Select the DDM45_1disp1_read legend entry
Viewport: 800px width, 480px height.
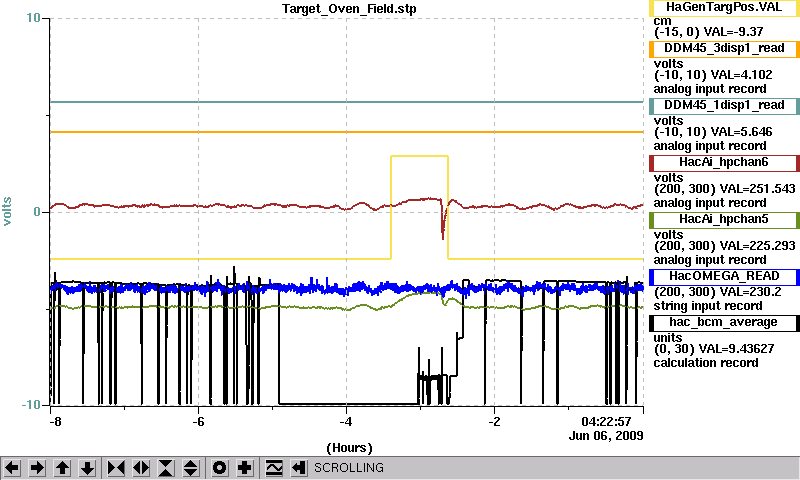pyautogui.click(x=724, y=106)
